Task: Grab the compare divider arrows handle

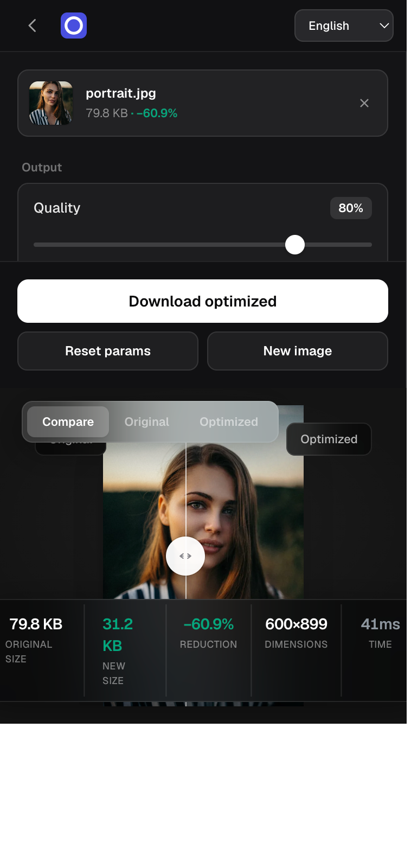Action: pyautogui.click(x=185, y=556)
